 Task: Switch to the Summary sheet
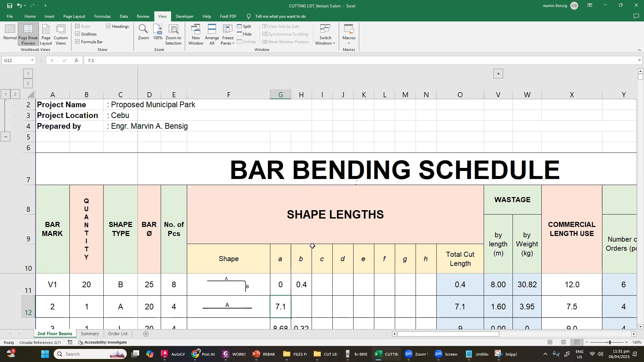[90, 334]
